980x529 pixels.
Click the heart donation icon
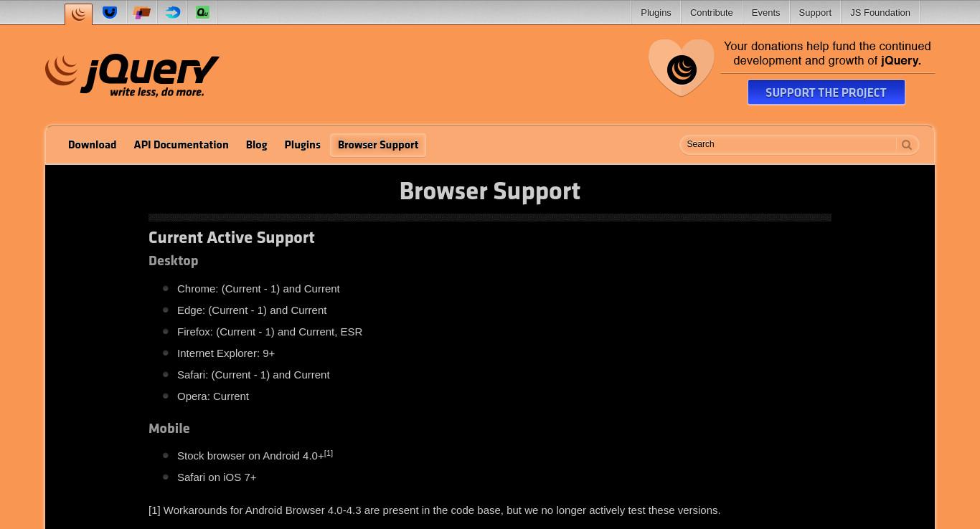click(x=681, y=67)
